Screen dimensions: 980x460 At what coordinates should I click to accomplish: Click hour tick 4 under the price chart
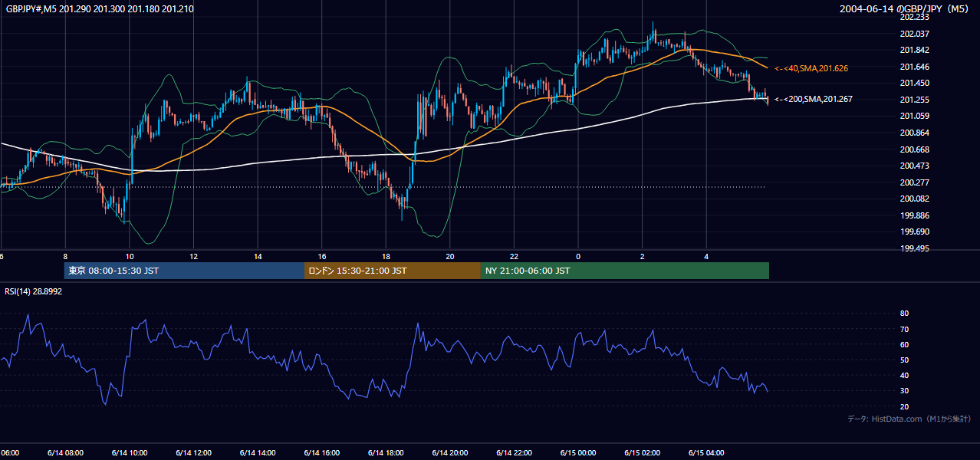pyautogui.click(x=707, y=257)
